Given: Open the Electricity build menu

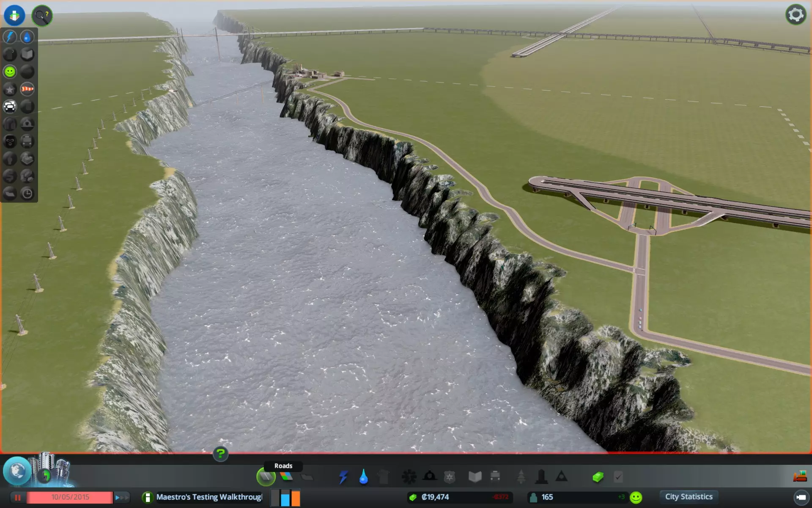Looking at the screenshot, I should (343, 477).
